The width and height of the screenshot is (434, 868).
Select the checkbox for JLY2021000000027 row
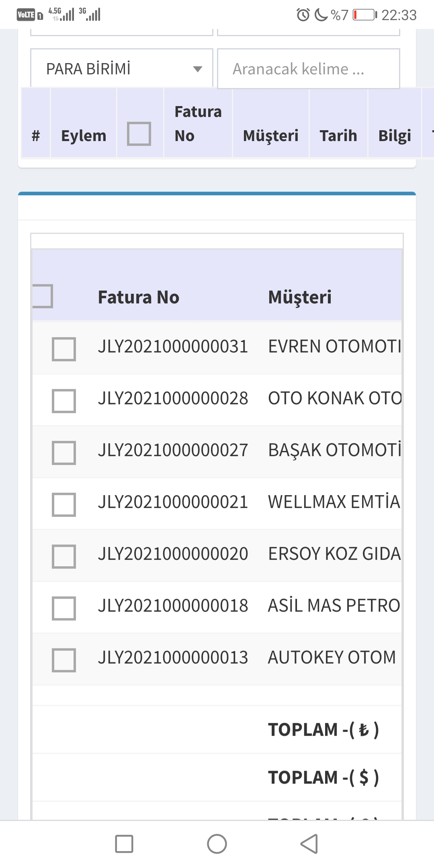point(64,452)
